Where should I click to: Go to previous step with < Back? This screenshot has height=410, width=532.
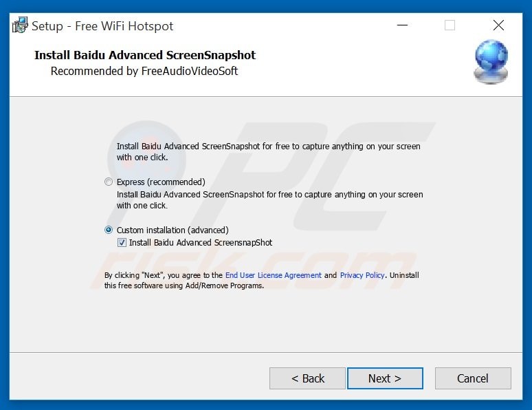308,378
